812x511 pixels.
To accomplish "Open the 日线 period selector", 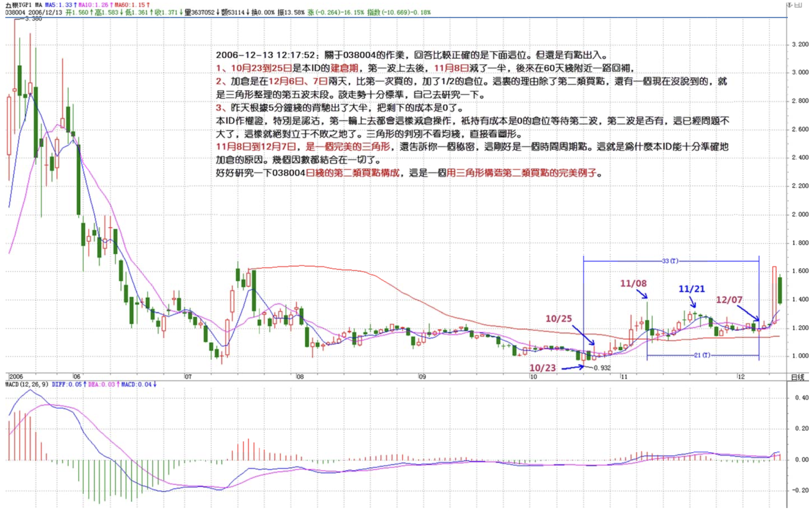I will pyautogui.click(x=798, y=377).
